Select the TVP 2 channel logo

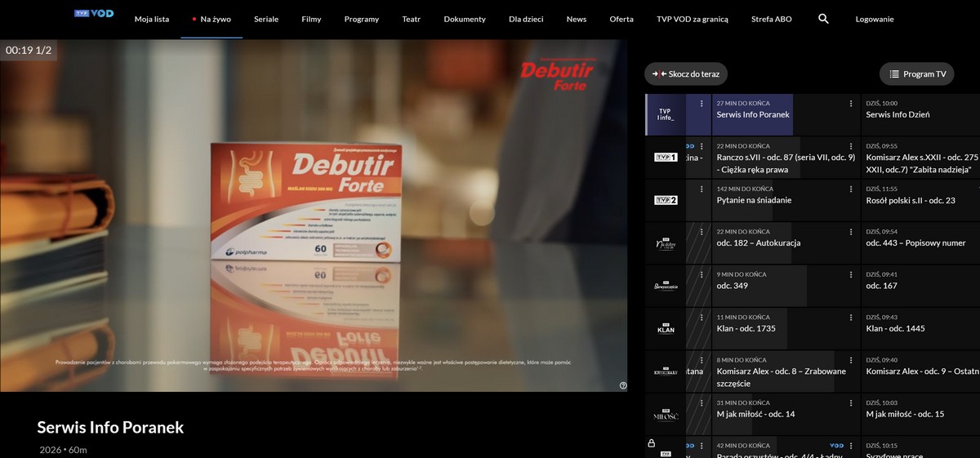click(x=666, y=200)
